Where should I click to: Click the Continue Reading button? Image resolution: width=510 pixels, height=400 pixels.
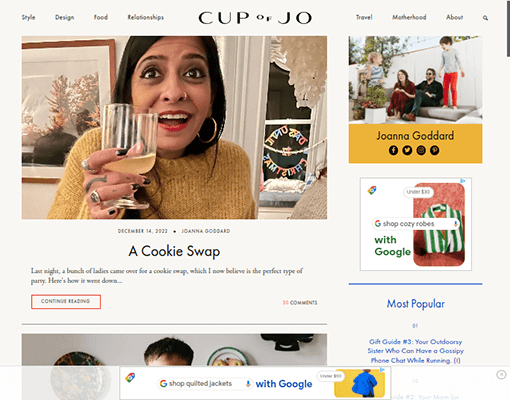pos(66,302)
